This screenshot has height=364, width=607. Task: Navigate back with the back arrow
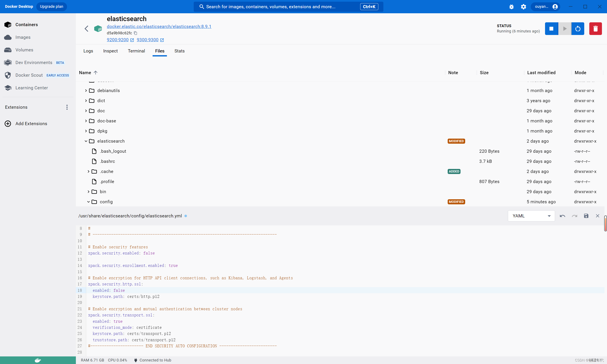click(x=86, y=28)
